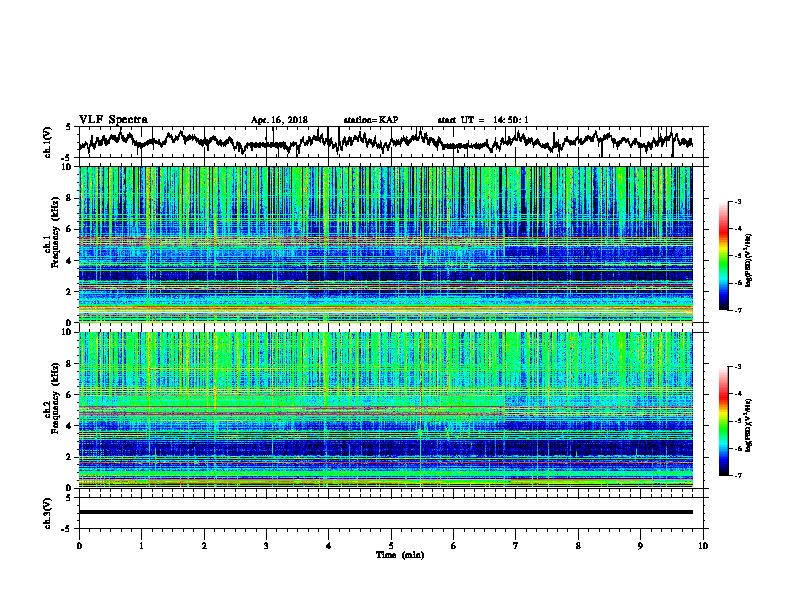
Task: Click the ch.1(V) waveform axis label
Action: (48, 142)
